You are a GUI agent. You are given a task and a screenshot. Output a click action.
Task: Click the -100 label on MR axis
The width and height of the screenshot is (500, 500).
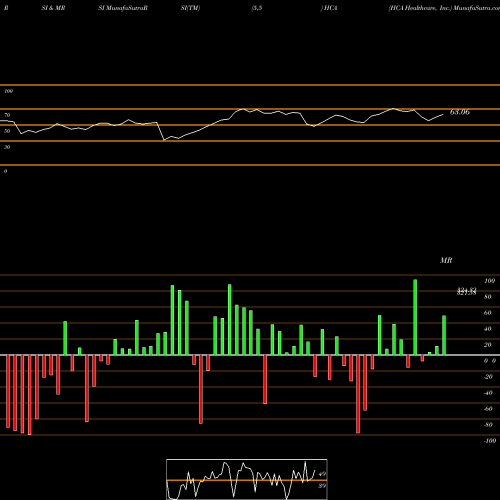click(490, 441)
